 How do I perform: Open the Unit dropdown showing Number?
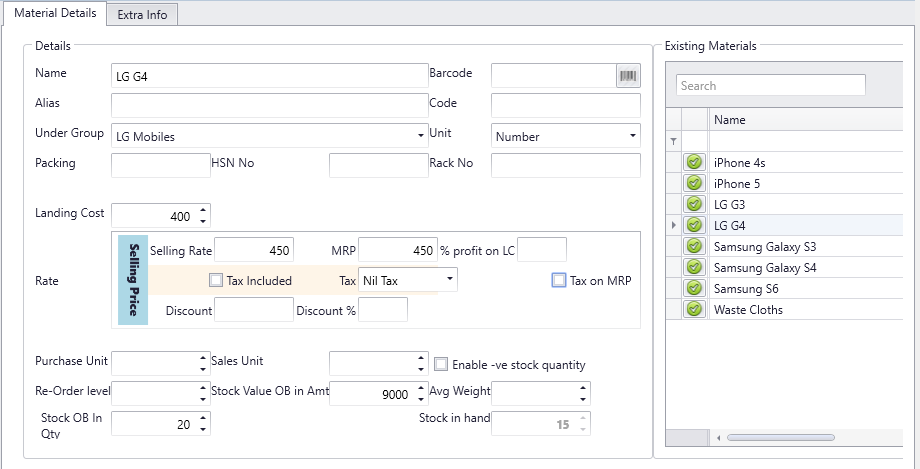pyautogui.click(x=632, y=136)
